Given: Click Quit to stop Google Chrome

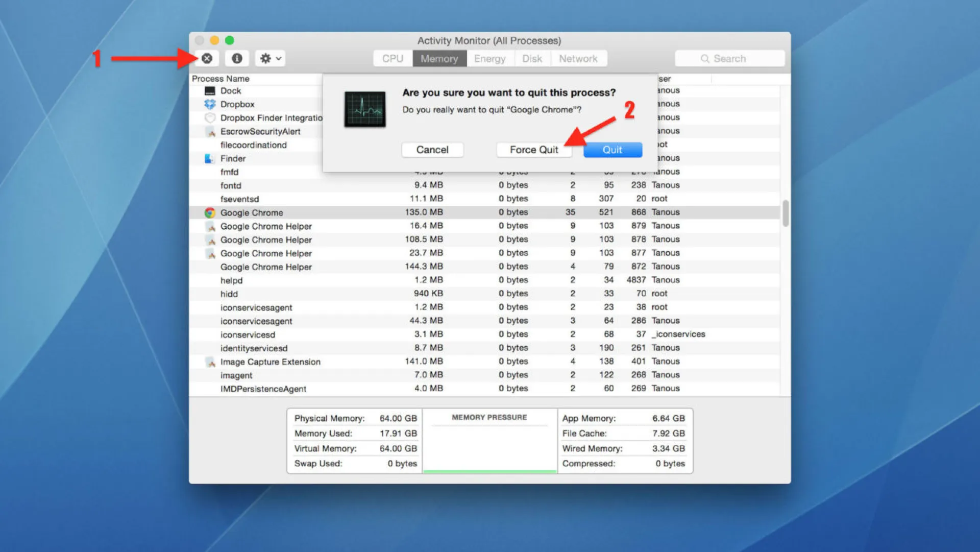Looking at the screenshot, I should pos(611,150).
